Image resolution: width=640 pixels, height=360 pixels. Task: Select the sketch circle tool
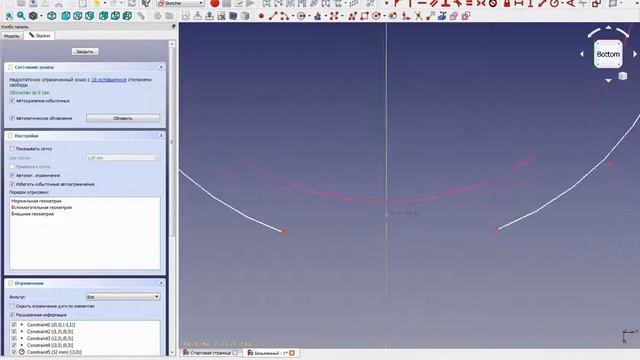click(x=301, y=16)
